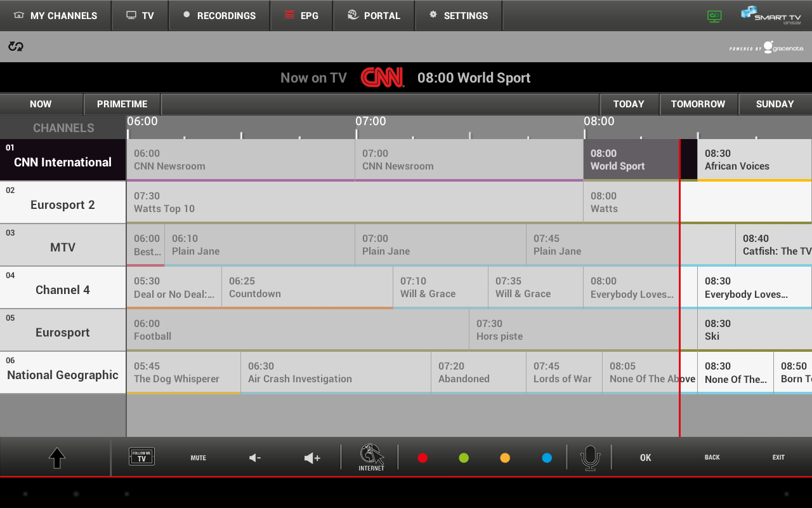This screenshot has height=508, width=812.
Task: Click the CNN logo in banner
Action: pos(383,77)
